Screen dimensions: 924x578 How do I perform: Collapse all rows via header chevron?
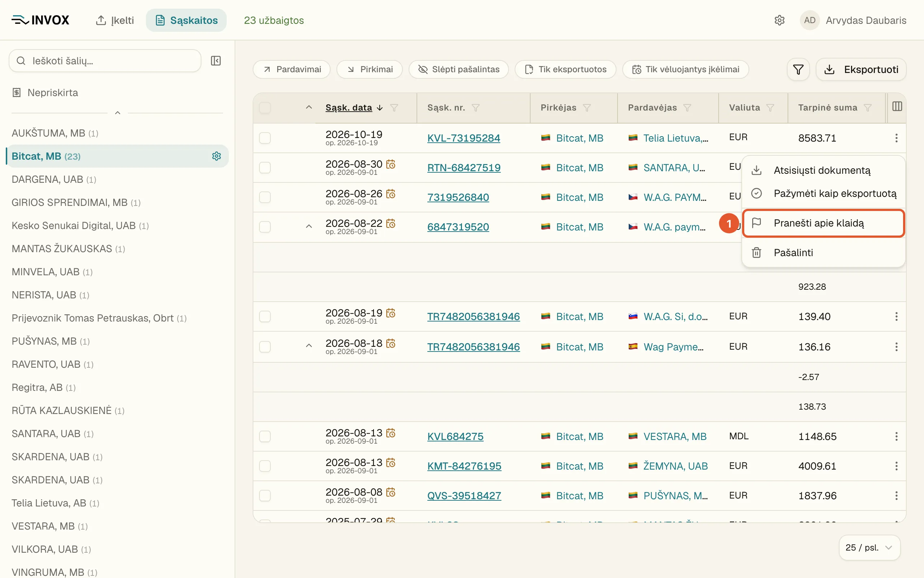tap(309, 107)
